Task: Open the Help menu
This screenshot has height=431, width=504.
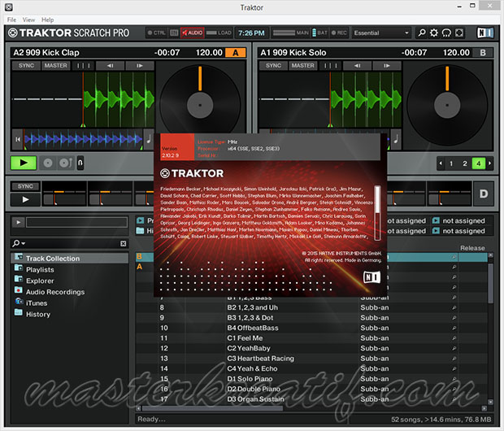Action: pos(48,20)
